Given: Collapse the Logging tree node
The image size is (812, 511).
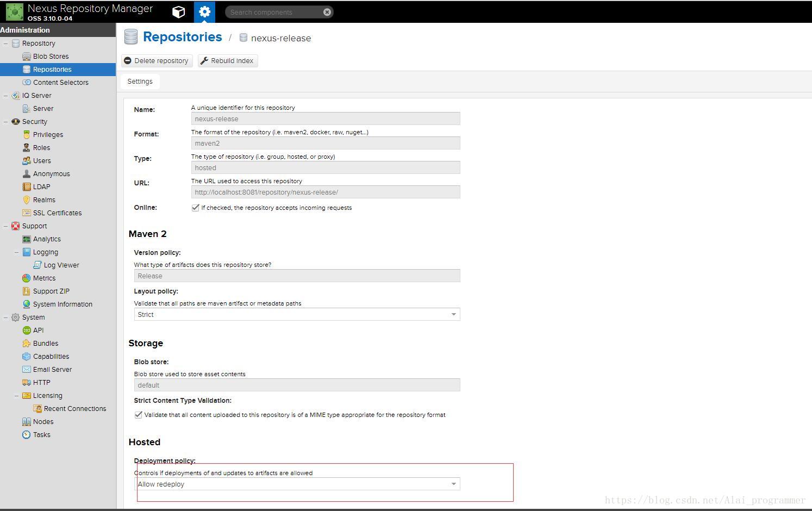Looking at the screenshot, I should point(16,252).
